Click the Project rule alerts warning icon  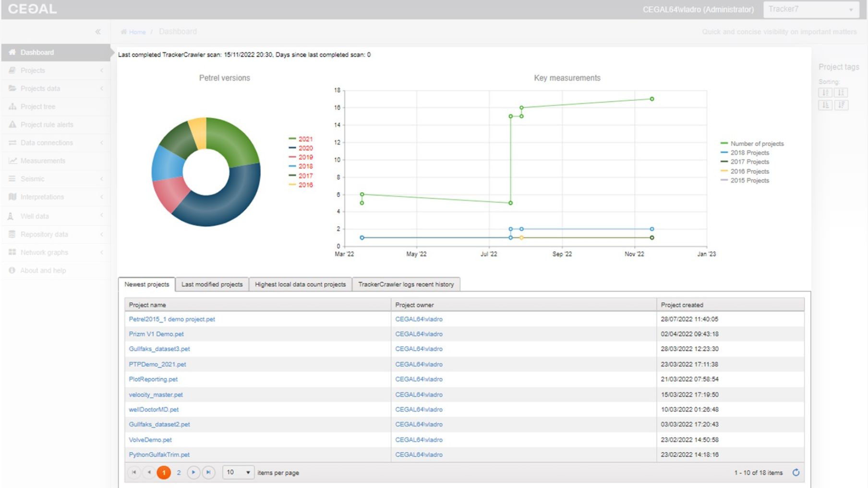tap(12, 125)
